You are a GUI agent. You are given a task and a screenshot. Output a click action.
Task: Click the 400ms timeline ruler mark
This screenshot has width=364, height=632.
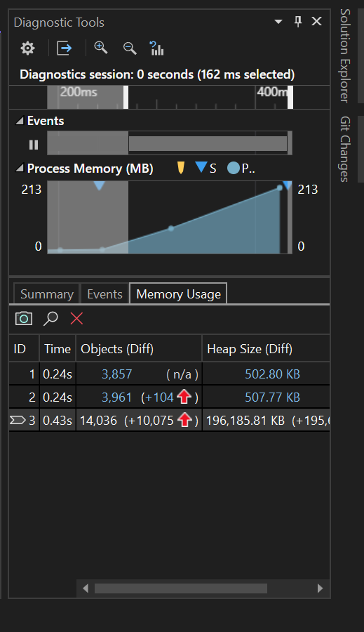[273, 92]
